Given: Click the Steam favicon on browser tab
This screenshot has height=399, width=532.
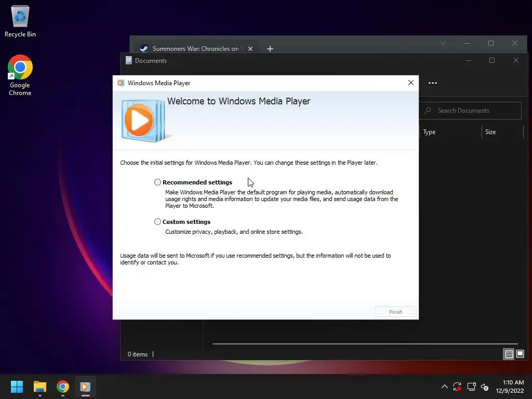Looking at the screenshot, I should pyautogui.click(x=144, y=48).
